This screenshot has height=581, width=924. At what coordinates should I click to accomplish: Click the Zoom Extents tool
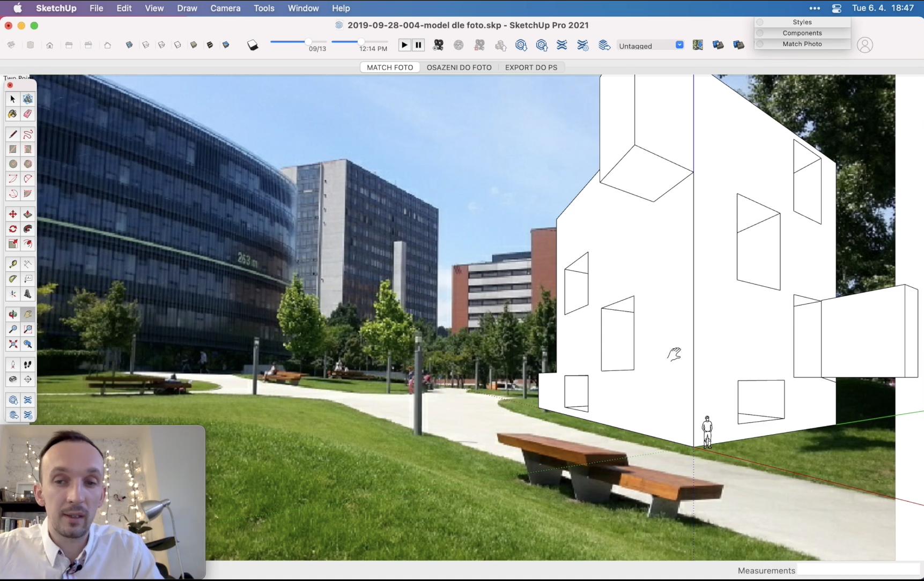coord(13,344)
